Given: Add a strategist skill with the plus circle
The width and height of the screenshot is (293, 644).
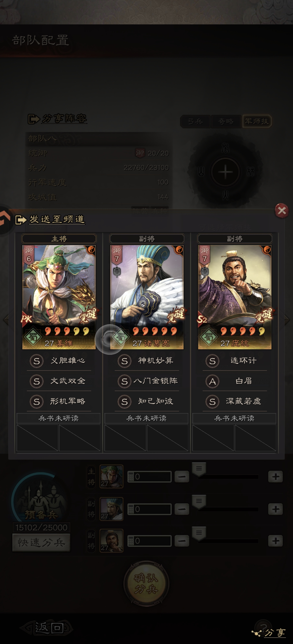Looking at the screenshot, I should [225, 172].
